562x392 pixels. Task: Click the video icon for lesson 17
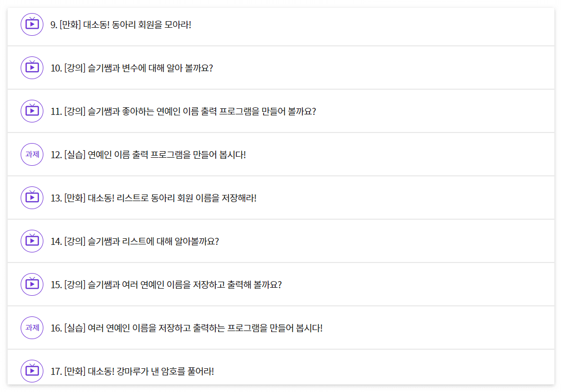[x=31, y=370]
